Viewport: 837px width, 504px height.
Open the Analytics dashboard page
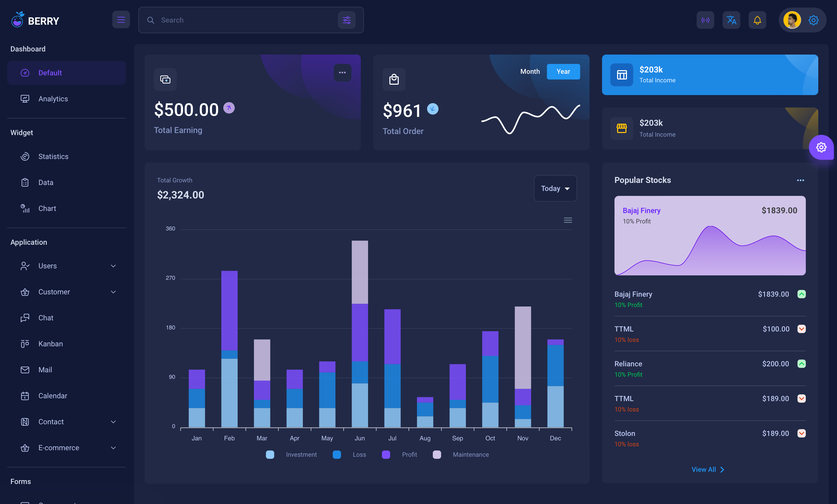tap(53, 98)
